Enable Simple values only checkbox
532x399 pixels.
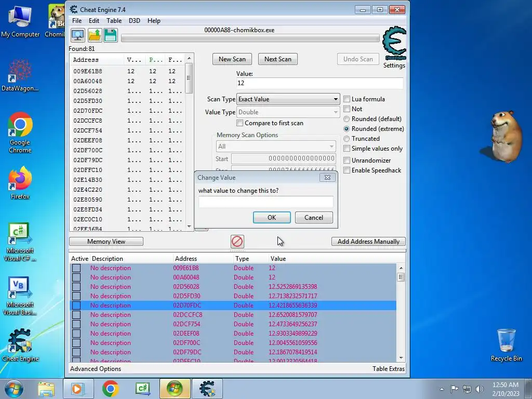(x=347, y=149)
